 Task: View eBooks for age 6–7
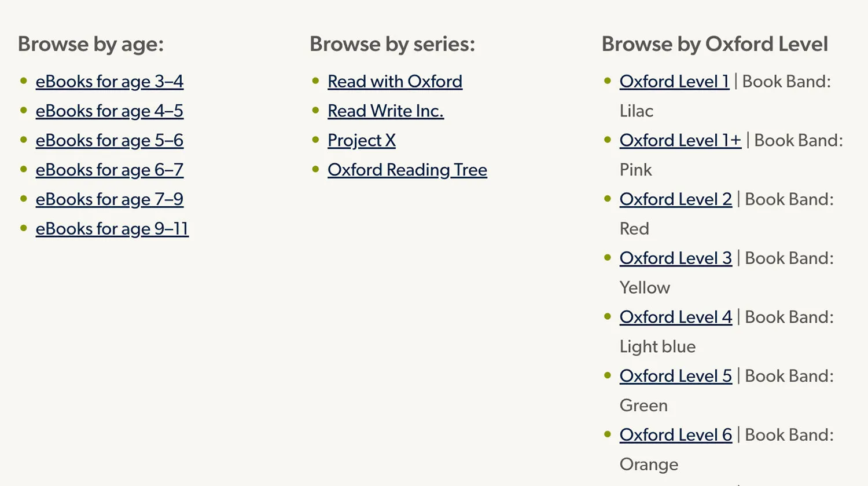coord(109,170)
